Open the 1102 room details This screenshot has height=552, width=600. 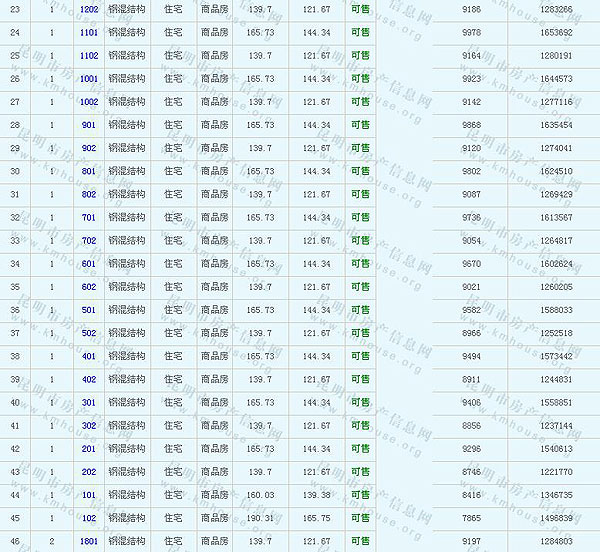tap(89, 55)
